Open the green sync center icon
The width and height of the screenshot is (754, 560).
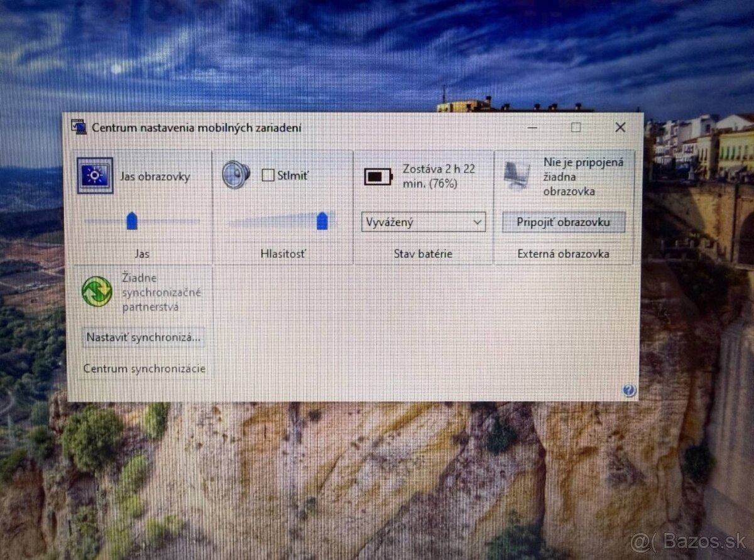point(97,291)
